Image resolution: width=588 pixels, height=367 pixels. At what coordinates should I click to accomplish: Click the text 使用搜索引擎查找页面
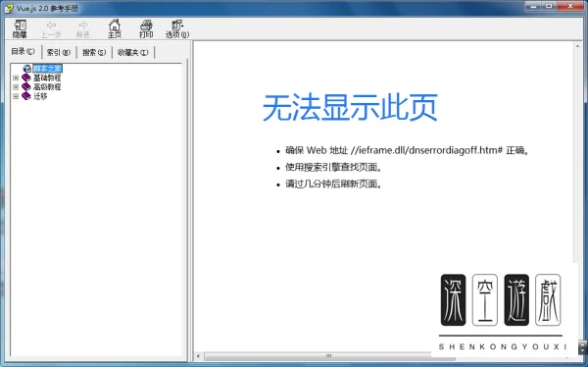pos(332,167)
